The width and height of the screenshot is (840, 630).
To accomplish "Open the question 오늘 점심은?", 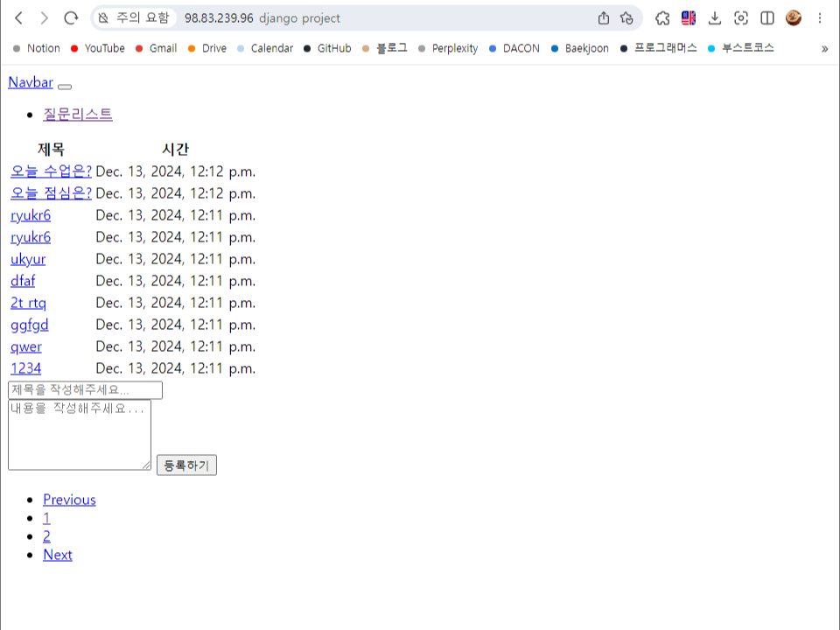I will 51,193.
